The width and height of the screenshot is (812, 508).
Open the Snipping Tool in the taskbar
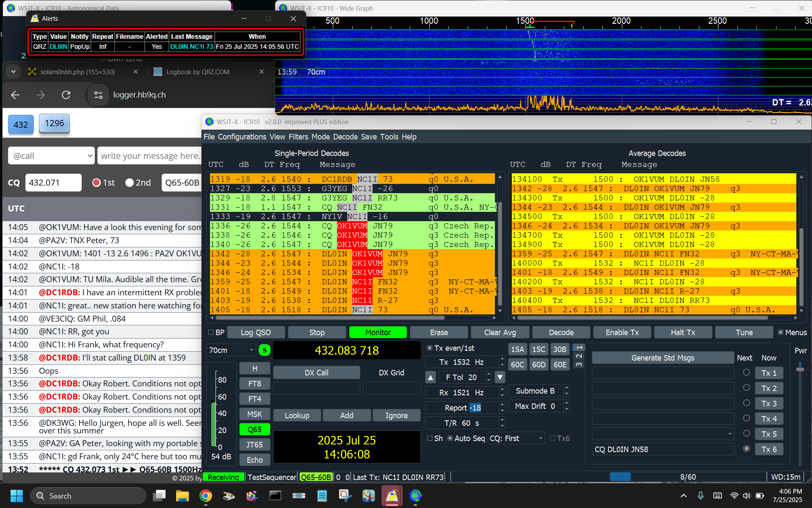point(345,496)
